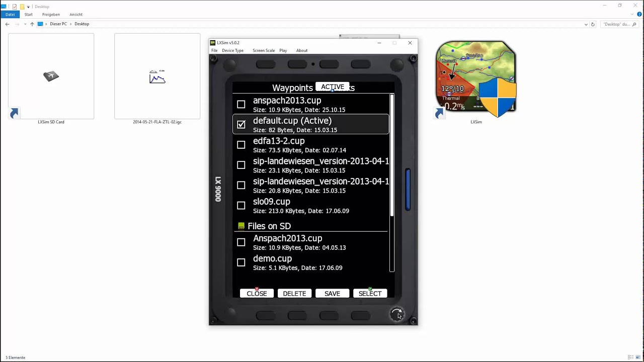The image size is (644, 362).
Task: Click the SAVE button on the device screen
Action: coord(332,293)
